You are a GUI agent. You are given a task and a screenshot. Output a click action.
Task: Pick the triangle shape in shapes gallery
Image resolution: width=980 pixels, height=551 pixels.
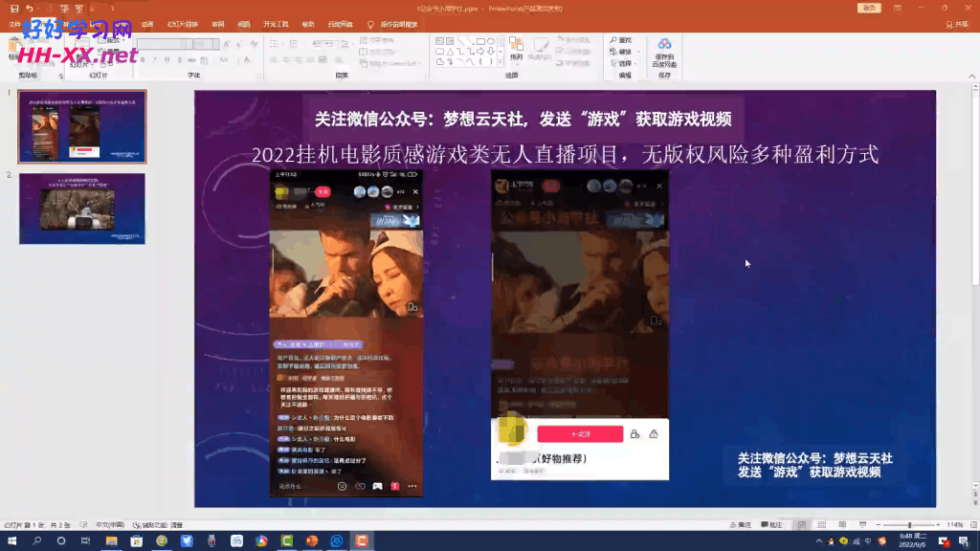(450, 52)
